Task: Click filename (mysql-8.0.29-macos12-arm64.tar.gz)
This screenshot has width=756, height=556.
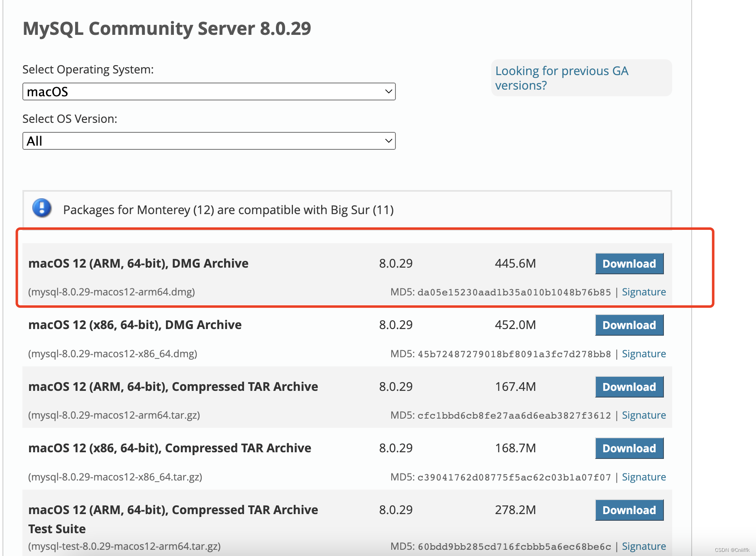Action: tap(114, 415)
